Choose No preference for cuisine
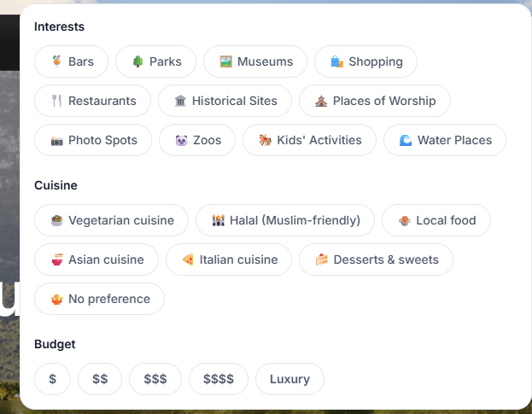This screenshot has height=414, width=532. (x=99, y=299)
